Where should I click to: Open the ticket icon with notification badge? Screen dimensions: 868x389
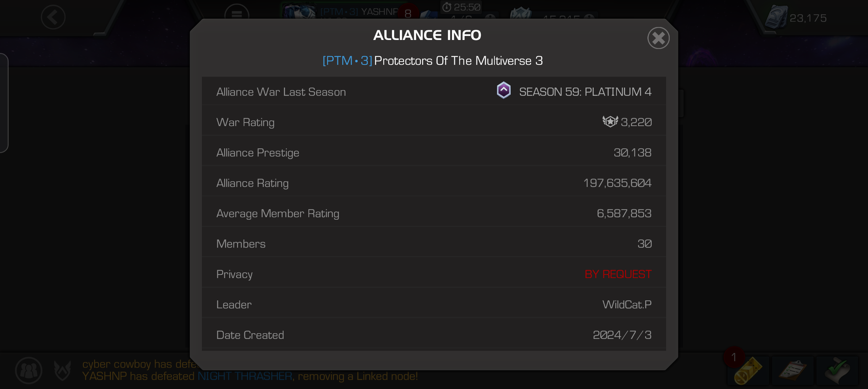(747, 371)
